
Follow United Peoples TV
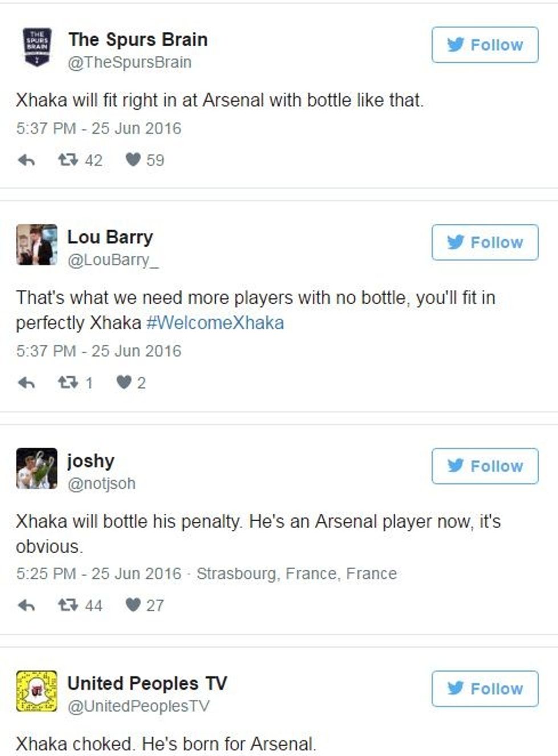pyautogui.click(x=485, y=689)
